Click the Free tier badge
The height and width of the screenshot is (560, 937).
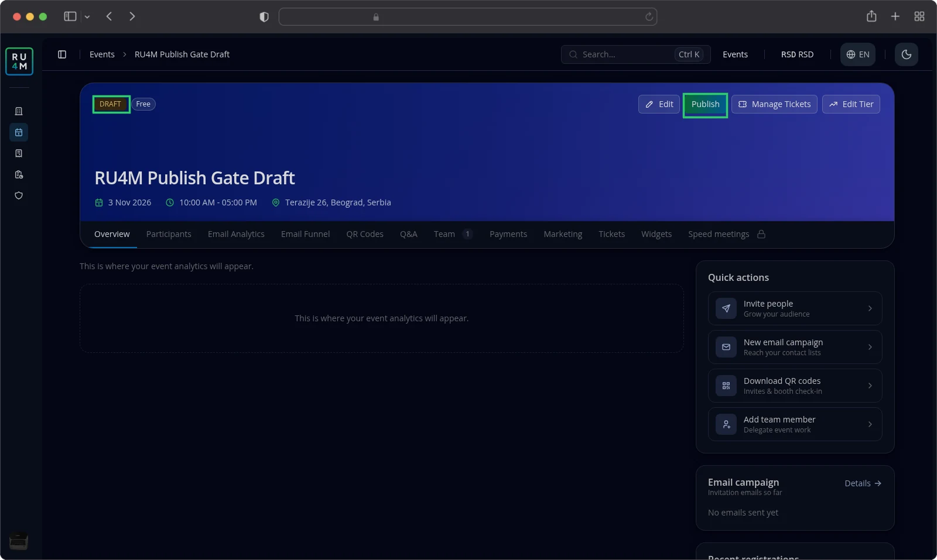pos(143,104)
